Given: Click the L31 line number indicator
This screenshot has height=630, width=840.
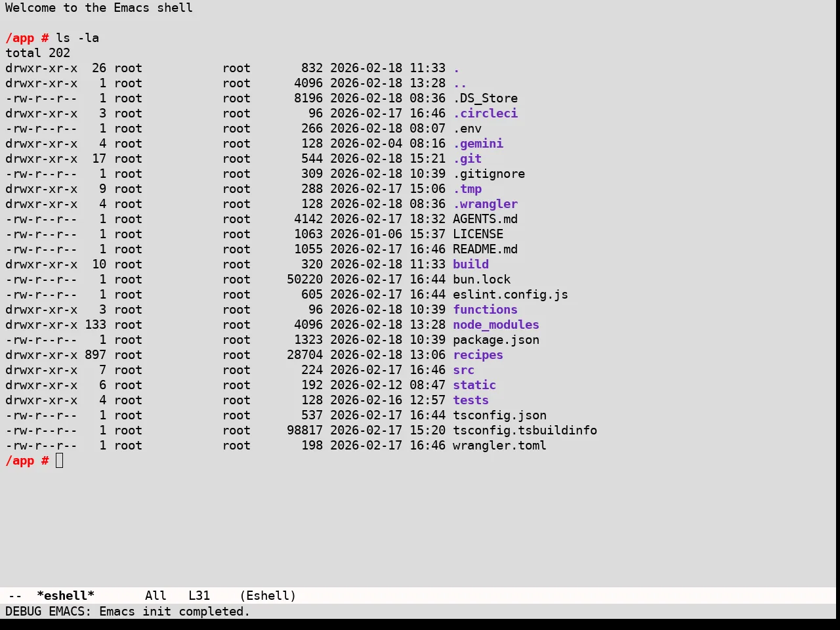Looking at the screenshot, I should click(x=199, y=596).
